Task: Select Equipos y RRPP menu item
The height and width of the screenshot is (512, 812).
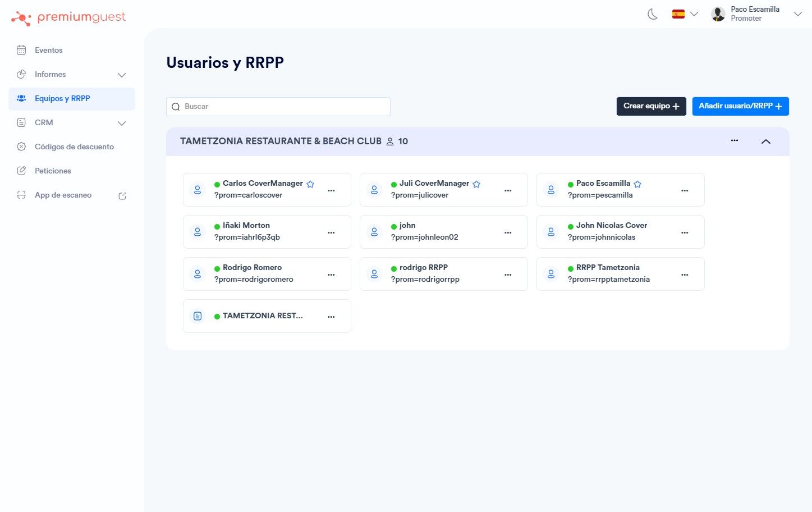Action: 72,98
